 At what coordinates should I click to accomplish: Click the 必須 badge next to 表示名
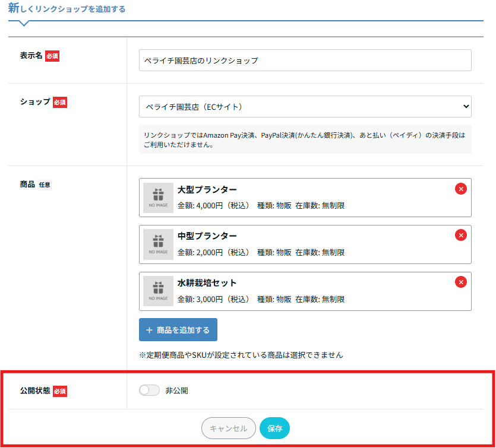click(52, 56)
